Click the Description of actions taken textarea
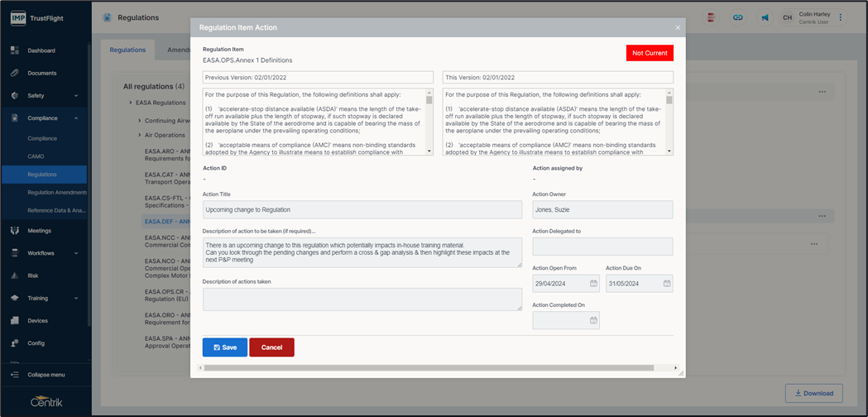 (362, 299)
